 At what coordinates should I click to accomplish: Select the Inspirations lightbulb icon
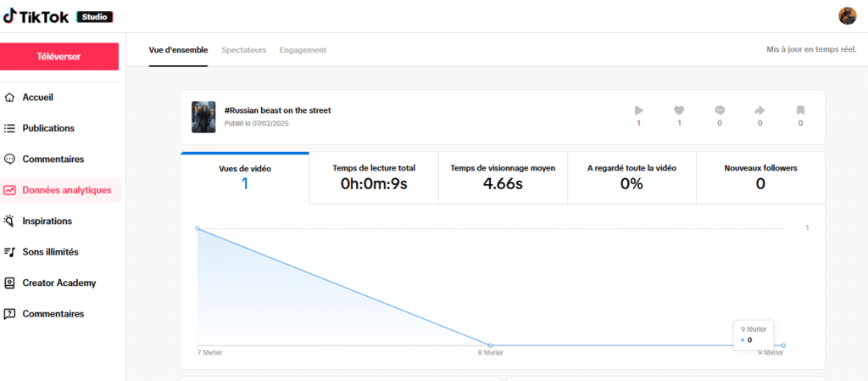[x=10, y=221]
